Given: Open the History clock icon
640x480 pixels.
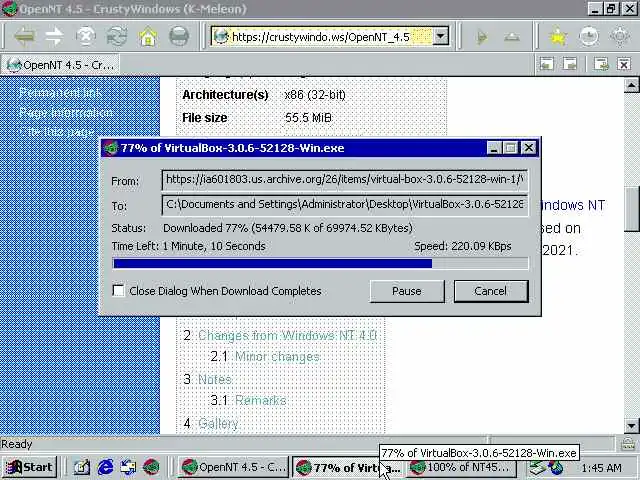Looking at the screenshot, I should [x=589, y=37].
